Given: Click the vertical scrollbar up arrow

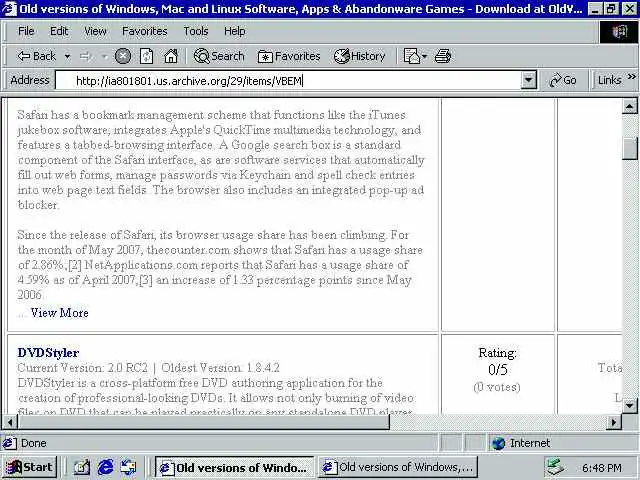Looking at the screenshot, I should coord(629,107).
